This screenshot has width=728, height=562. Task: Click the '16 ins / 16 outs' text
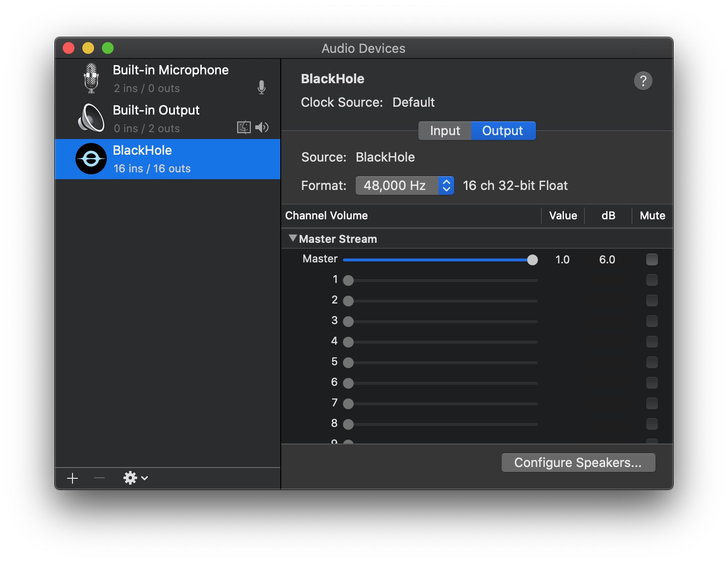coord(152,168)
